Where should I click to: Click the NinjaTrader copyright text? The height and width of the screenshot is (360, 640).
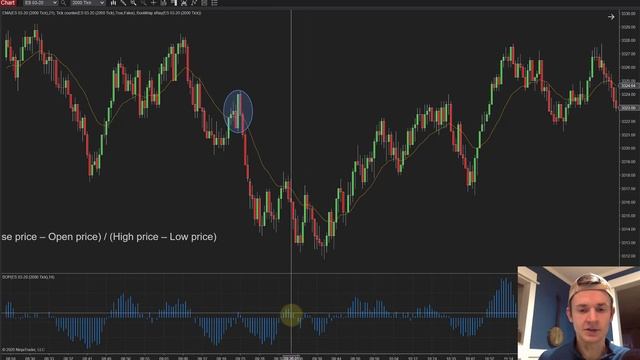click(x=23, y=350)
